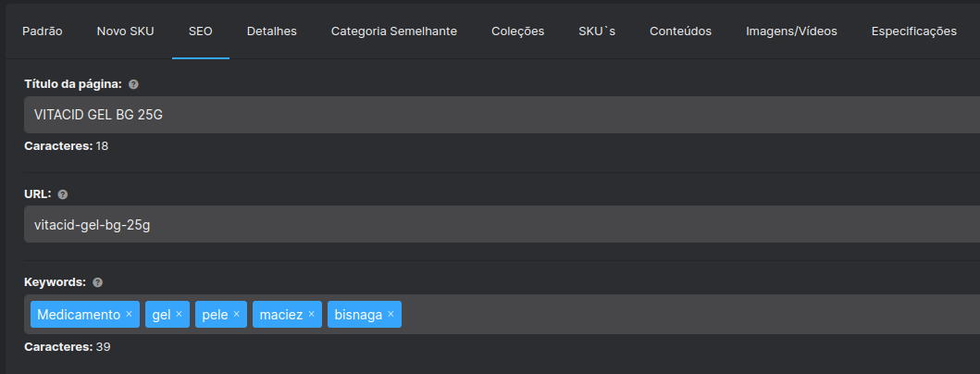Viewport: 980px width, 374px height.
Task: Click the Keywords label
Action: coord(55,282)
